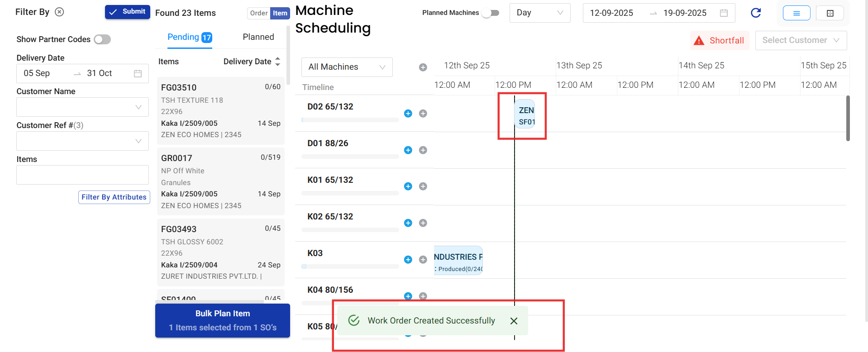868x352 pixels.
Task: Expand the All Machines dropdown
Action: (347, 67)
